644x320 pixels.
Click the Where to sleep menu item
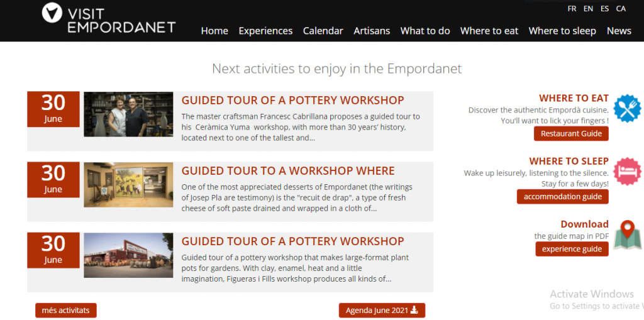pos(562,31)
